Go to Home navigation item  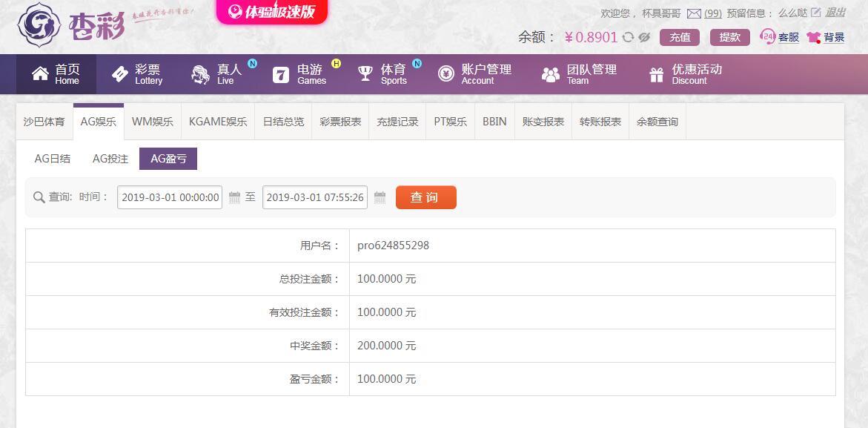[x=56, y=74]
